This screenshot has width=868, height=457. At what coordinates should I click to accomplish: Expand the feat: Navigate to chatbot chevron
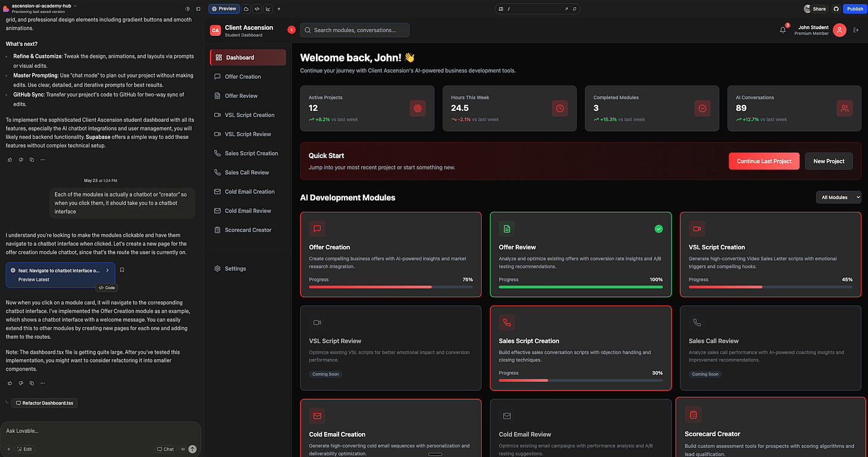107,270
